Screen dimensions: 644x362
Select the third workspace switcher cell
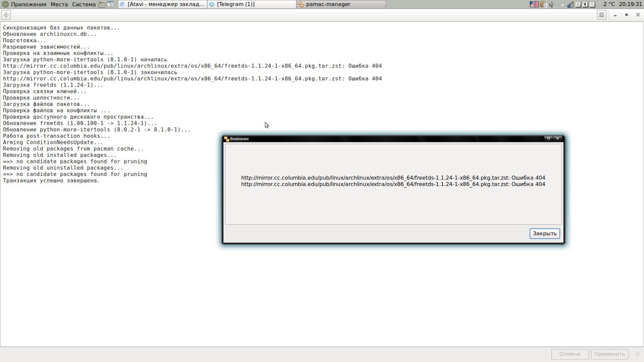tap(592, 5)
